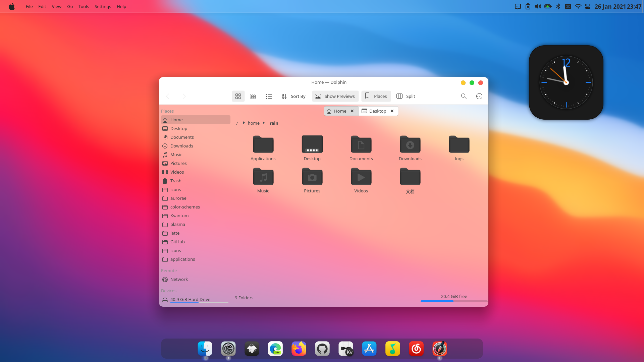644x362 pixels.
Task: Open plasma in Places sidebar
Action: (x=196, y=224)
